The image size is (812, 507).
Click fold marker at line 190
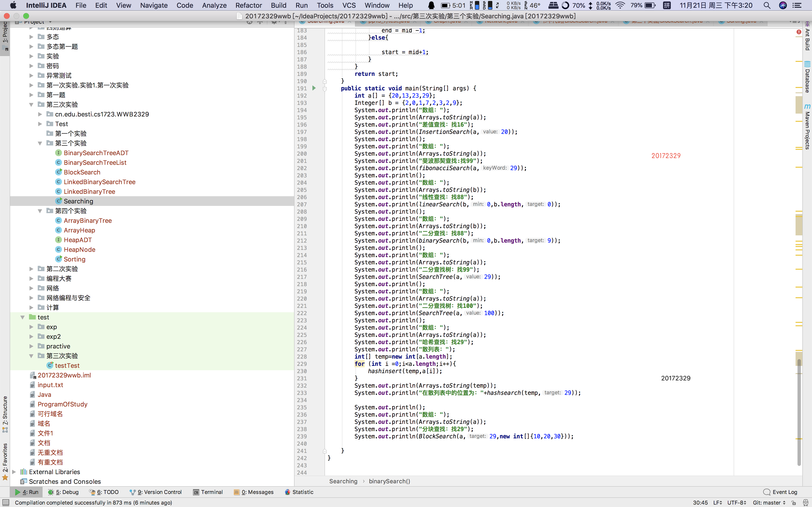(325, 81)
